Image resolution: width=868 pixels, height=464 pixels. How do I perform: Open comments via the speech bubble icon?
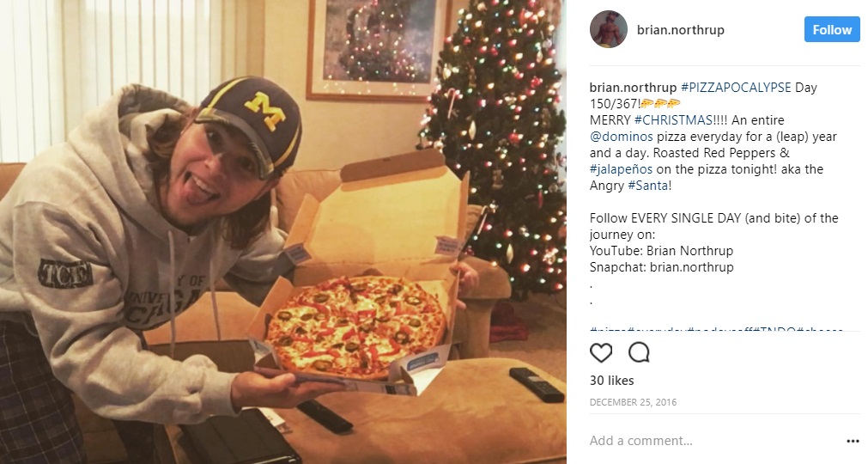(x=639, y=353)
